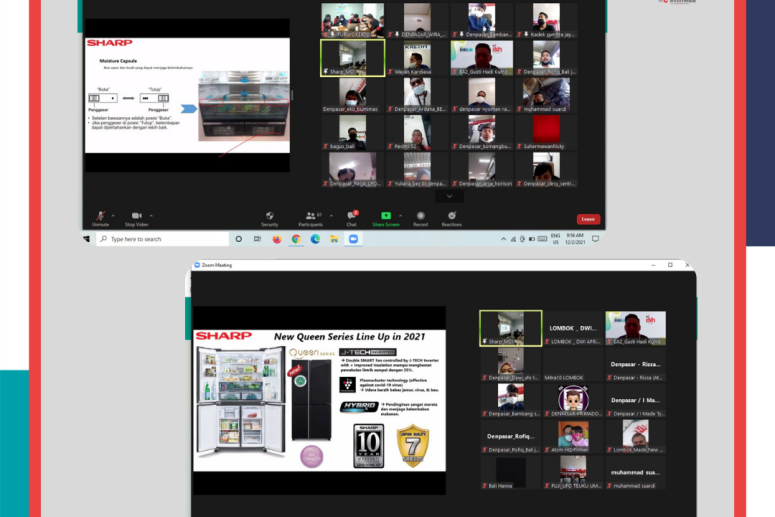Select the PUJI_UFO TEUKU UM tile
This screenshot has height=517, width=775.
tap(573, 473)
